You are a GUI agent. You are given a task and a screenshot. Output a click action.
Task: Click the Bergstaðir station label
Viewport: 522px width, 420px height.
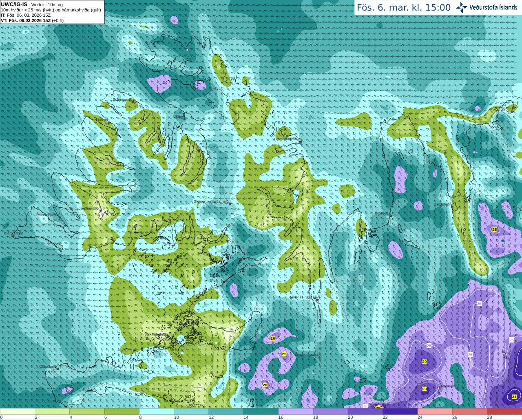[443, 204]
